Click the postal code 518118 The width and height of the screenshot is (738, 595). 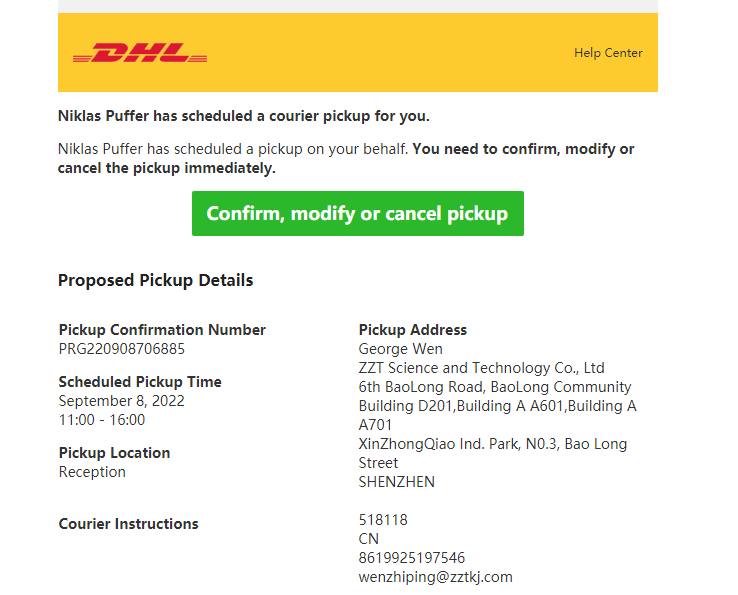click(x=383, y=520)
